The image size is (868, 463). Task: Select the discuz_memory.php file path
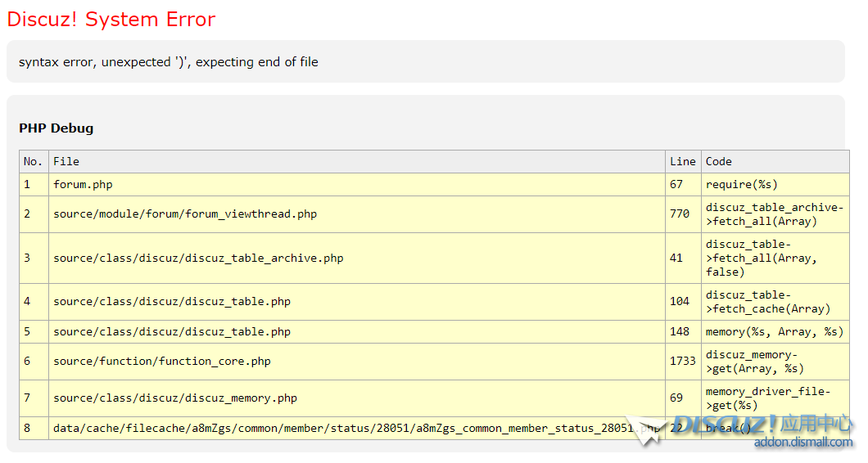point(175,398)
